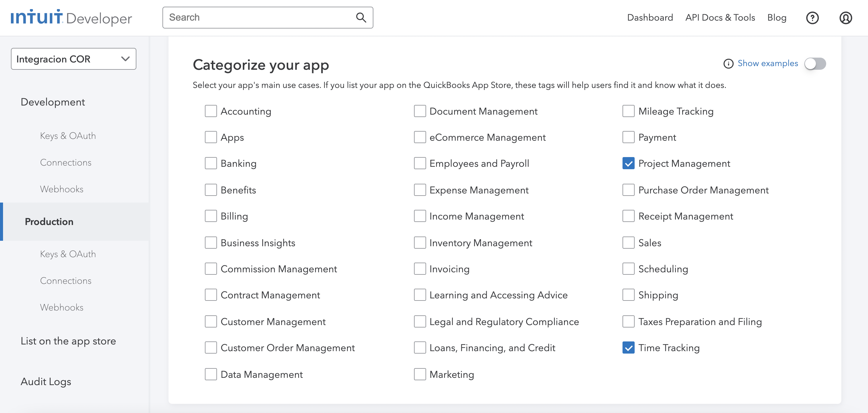This screenshot has width=868, height=413.
Task: Open the Integracion COR app dropdown
Action: click(x=73, y=59)
